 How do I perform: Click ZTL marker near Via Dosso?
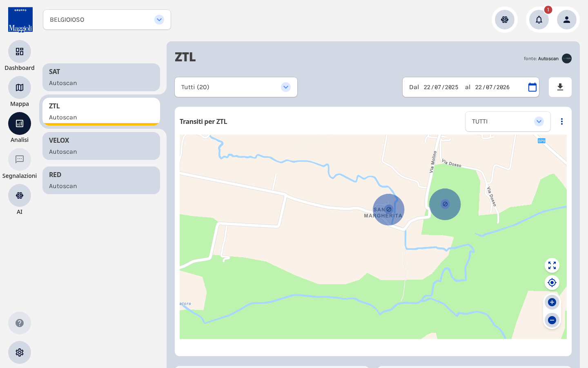(445, 204)
